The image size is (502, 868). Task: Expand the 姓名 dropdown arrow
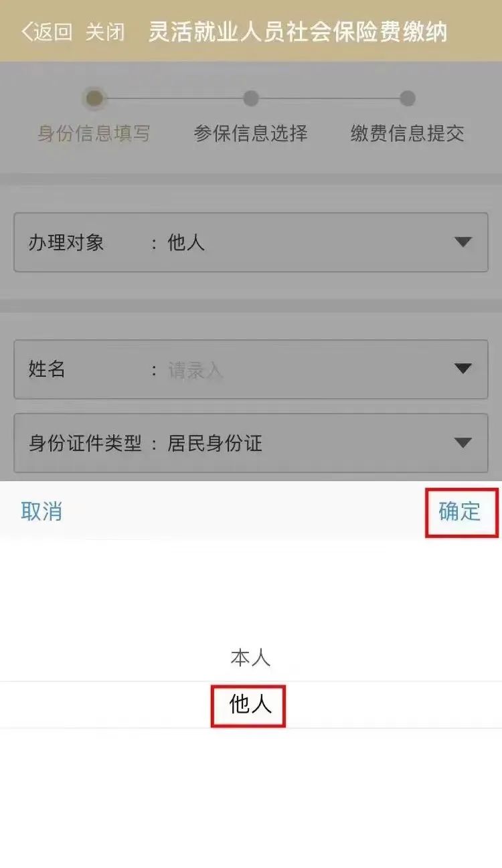click(x=463, y=369)
